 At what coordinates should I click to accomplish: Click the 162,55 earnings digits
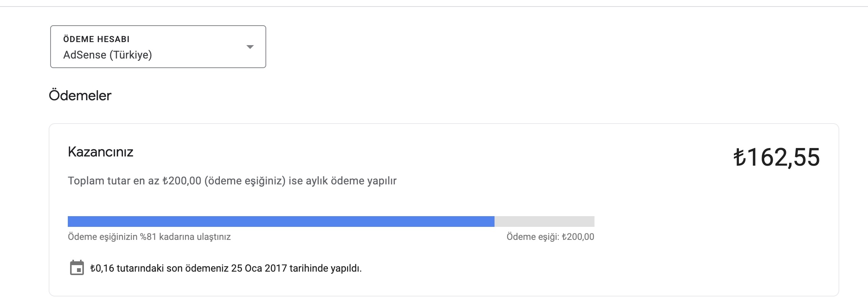tap(783, 157)
